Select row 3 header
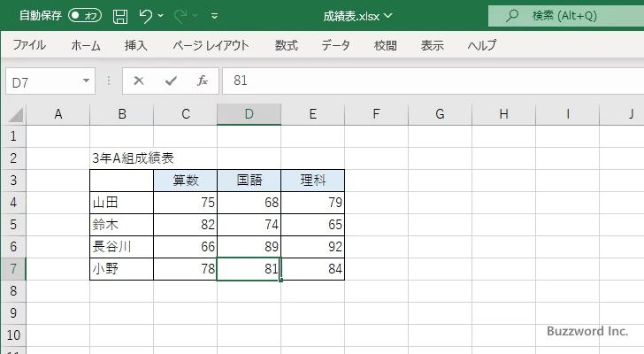This screenshot has width=644, height=354. (x=13, y=181)
